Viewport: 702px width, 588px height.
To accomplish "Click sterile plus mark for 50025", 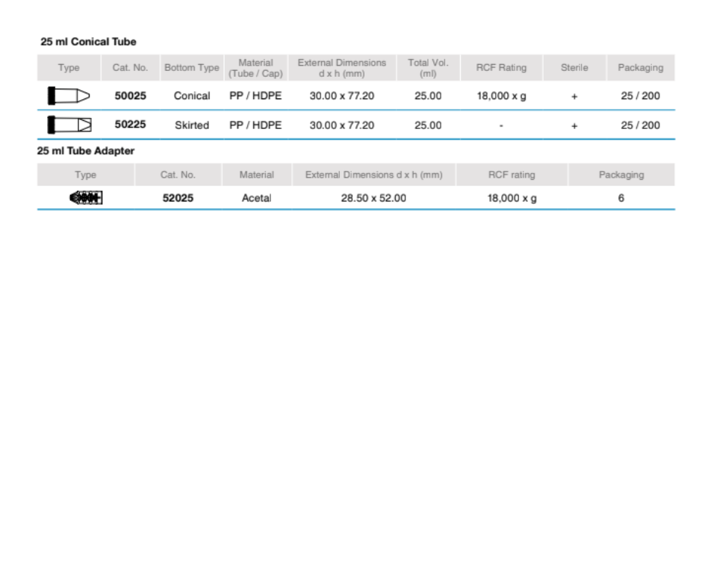I will tap(574, 96).
